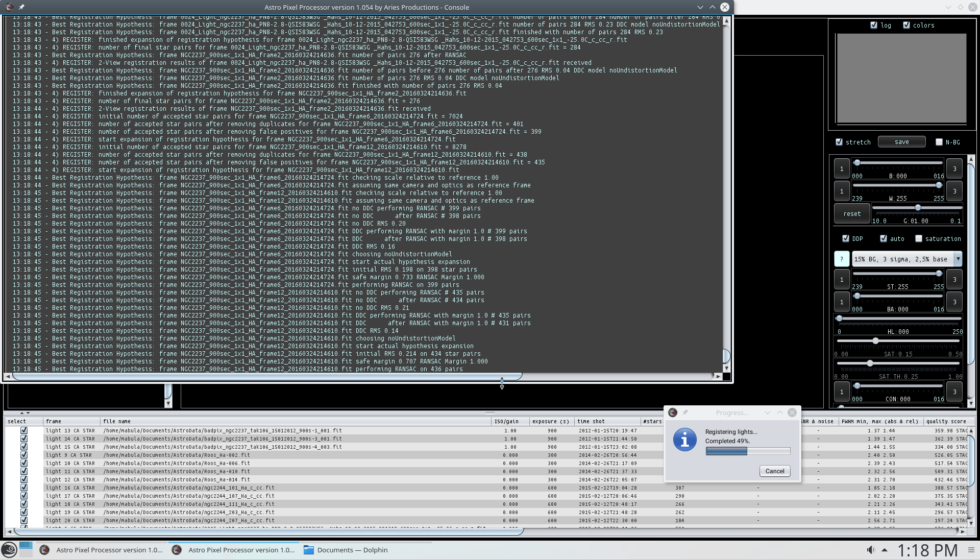The height and width of the screenshot is (559, 980).
Task: Click the left '1' button of the BA slider
Action: click(842, 302)
